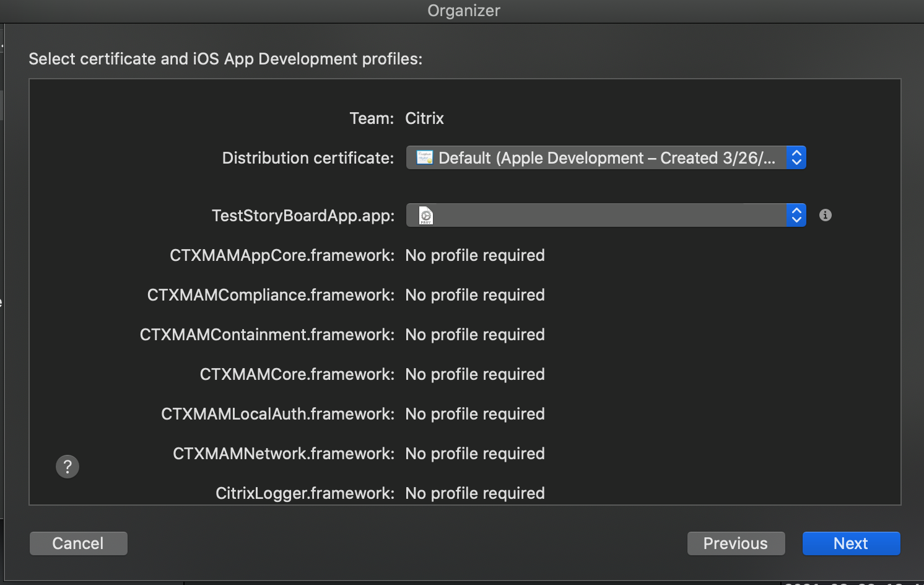Click the help question mark button
The image size is (924, 585).
click(68, 467)
